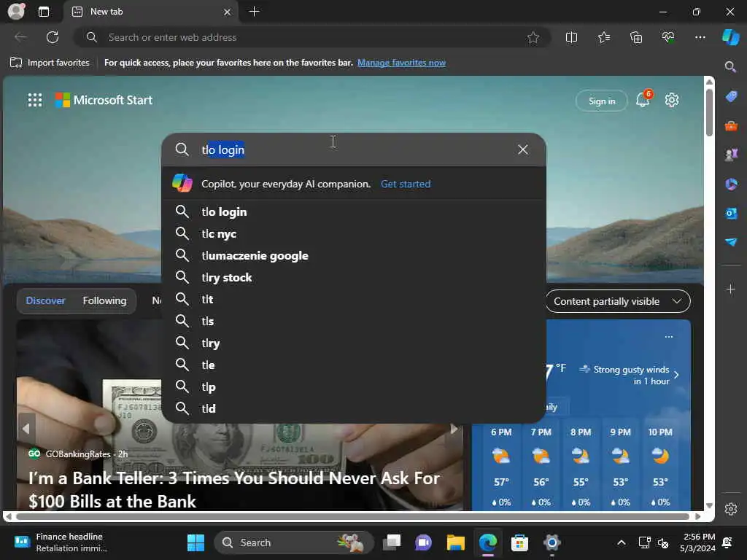
Task: Click taskbar Search box
Action: (294, 542)
